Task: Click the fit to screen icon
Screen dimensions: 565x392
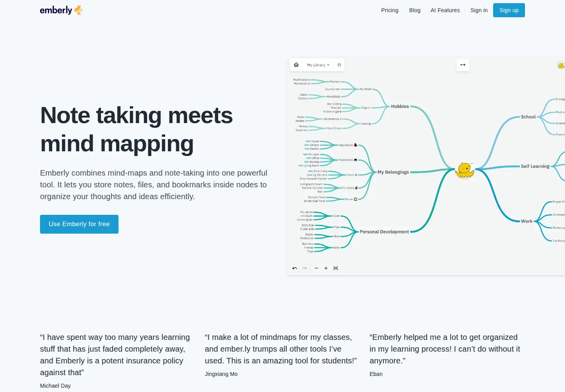Action: (x=335, y=268)
